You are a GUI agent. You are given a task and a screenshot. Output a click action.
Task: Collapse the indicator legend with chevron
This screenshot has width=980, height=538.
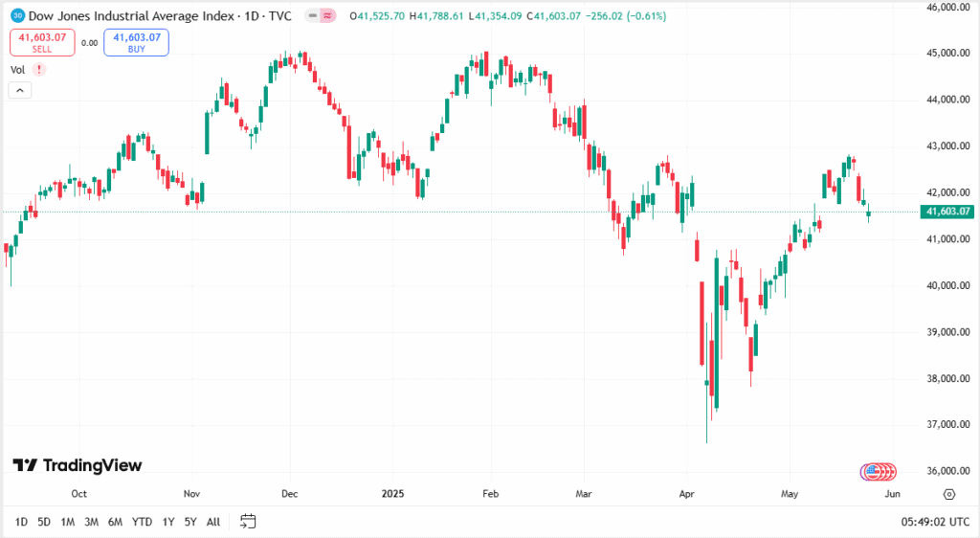(x=20, y=90)
